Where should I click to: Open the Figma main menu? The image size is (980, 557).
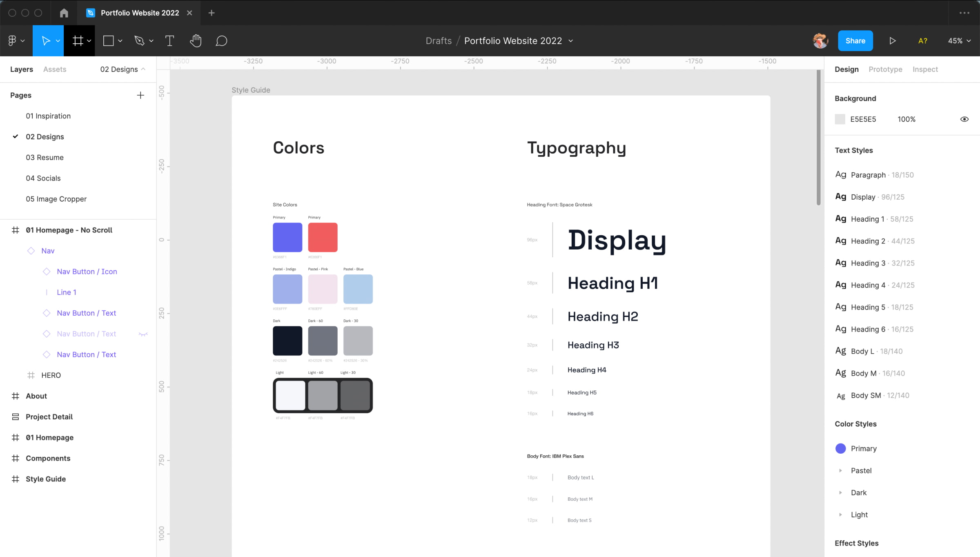click(12, 41)
